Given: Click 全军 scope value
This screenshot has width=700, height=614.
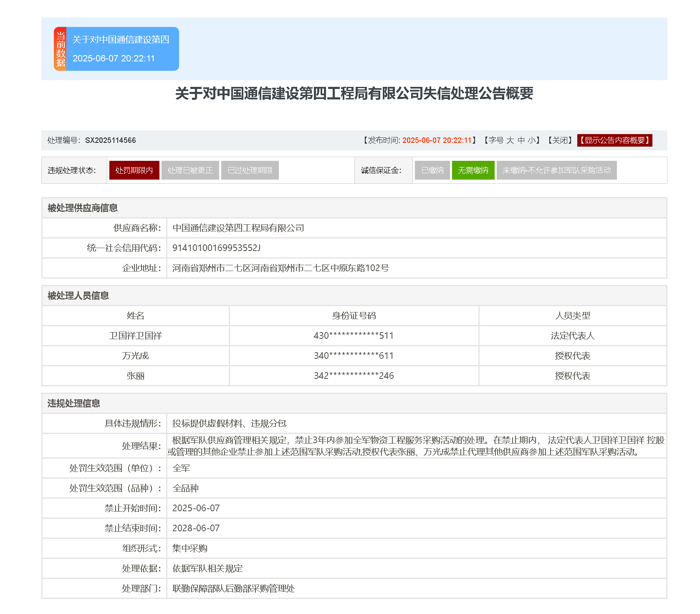Looking at the screenshot, I should click(182, 468).
